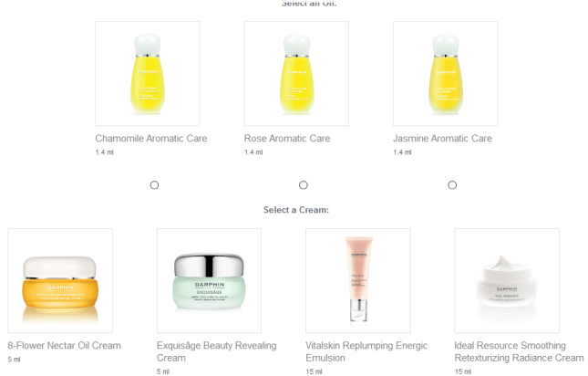Select the Rose Aromatic Care radio button

click(303, 185)
